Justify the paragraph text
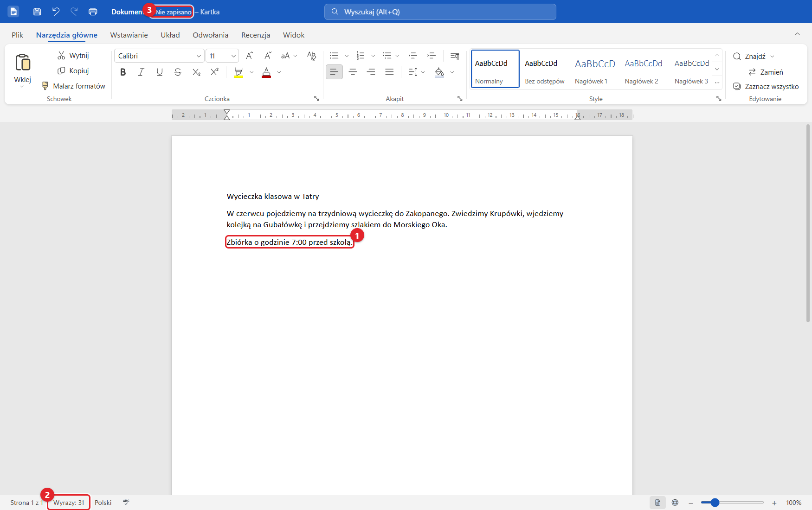 [389, 72]
